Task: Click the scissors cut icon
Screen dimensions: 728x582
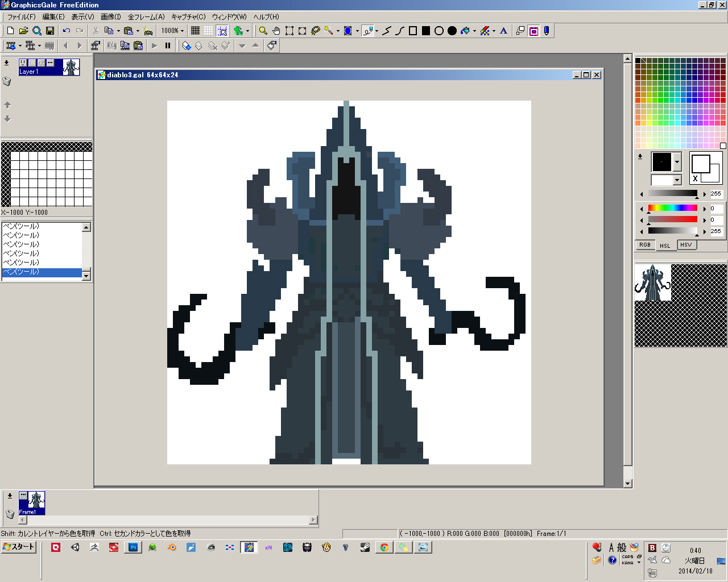Action: pyautogui.click(x=96, y=31)
